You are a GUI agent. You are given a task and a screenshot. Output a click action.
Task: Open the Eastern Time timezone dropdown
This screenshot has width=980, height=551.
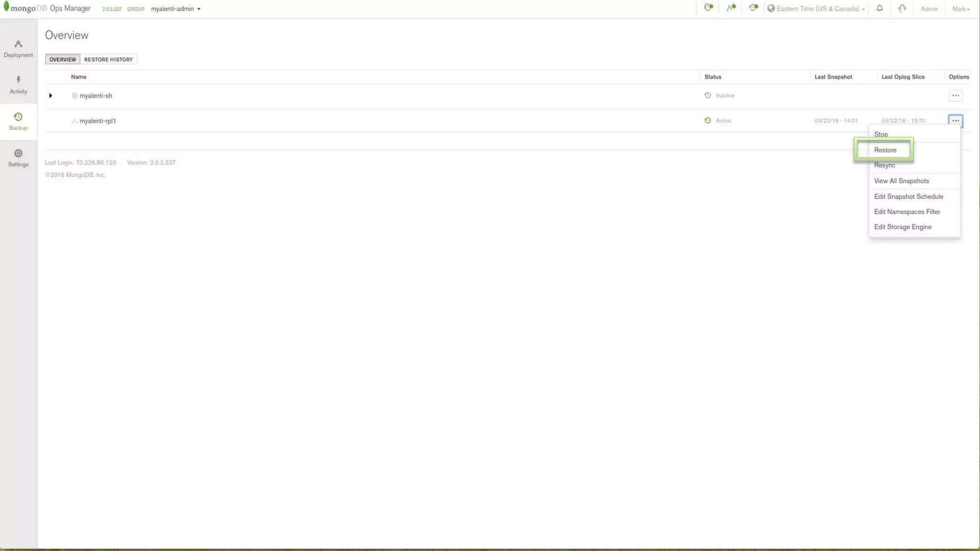[816, 9]
